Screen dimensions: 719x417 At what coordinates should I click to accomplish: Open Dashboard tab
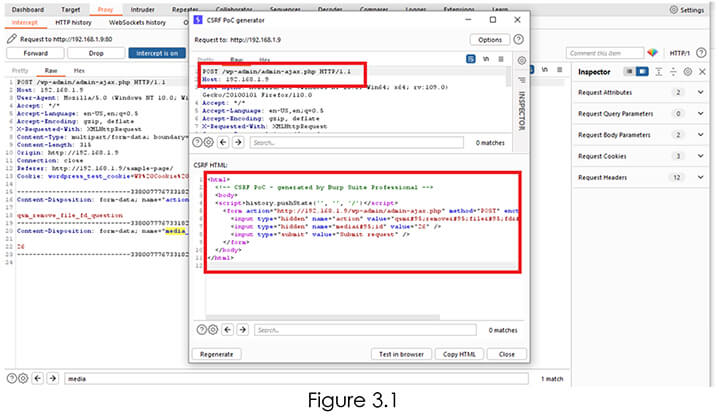click(28, 10)
